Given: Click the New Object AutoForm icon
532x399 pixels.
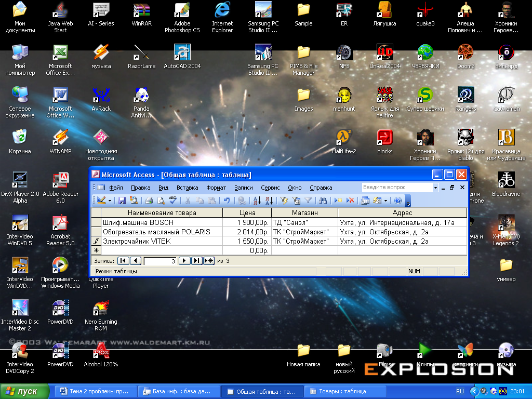Looking at the screenshot, I should tap(377, 201).
